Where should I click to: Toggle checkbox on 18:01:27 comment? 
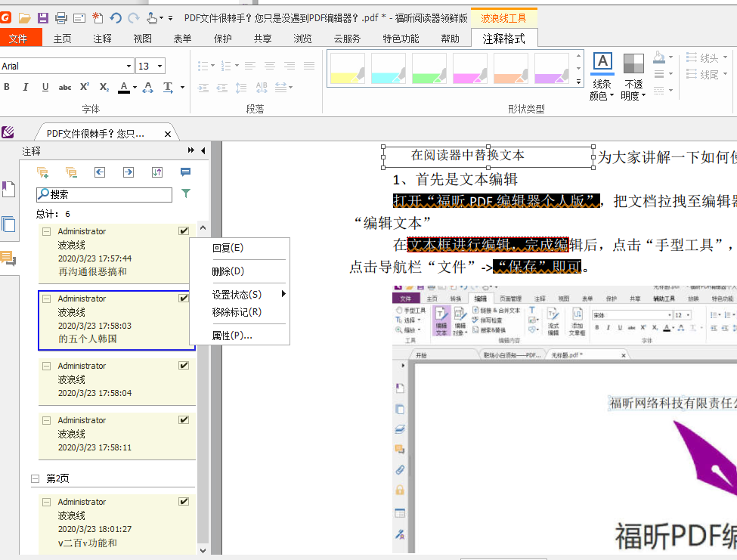click(x=184, y=501)
